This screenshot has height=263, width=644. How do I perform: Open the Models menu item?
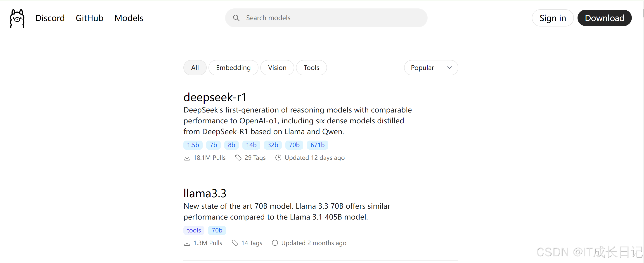click(129, 18)
